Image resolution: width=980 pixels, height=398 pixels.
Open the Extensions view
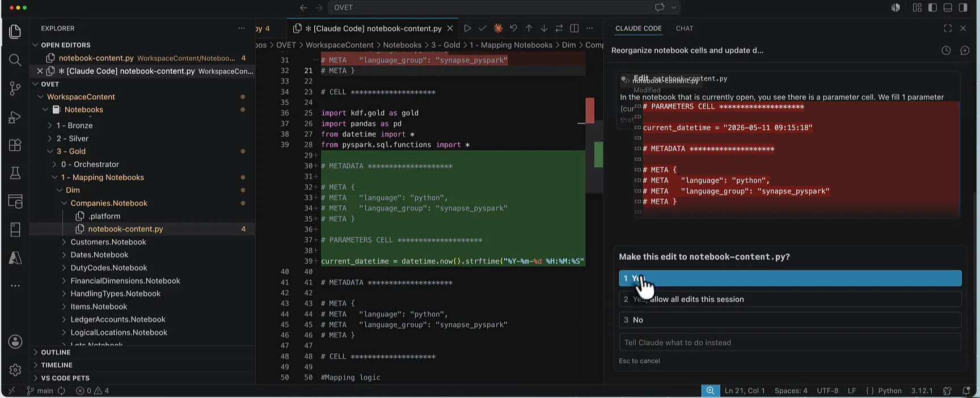15,145
